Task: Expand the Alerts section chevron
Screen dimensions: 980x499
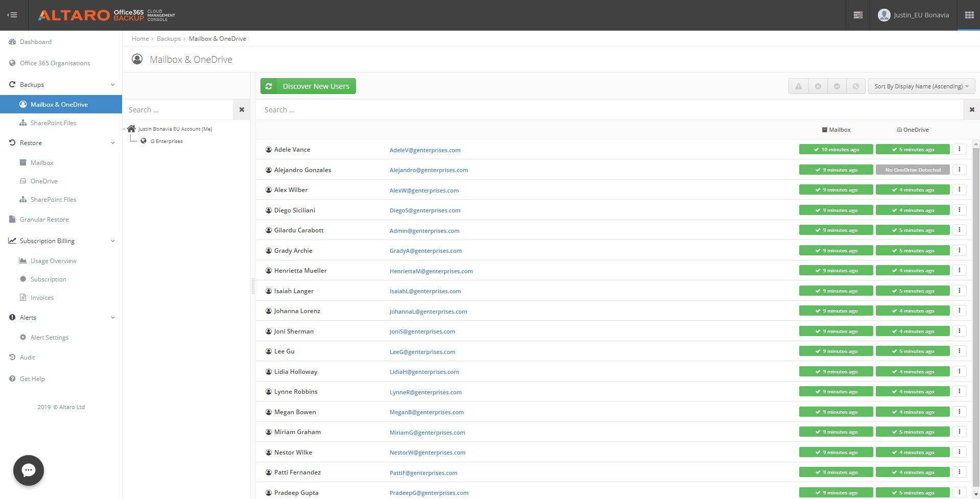Action: click(112, 317)
